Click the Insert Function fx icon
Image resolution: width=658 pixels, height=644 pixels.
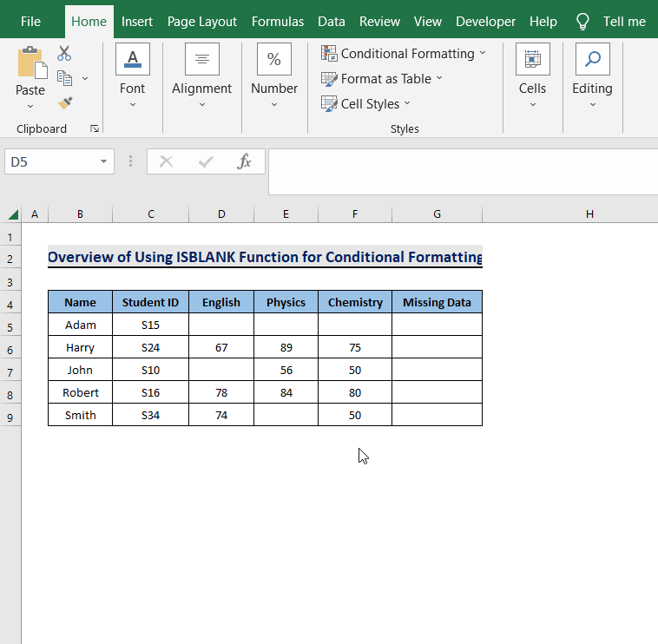[244, 161]
